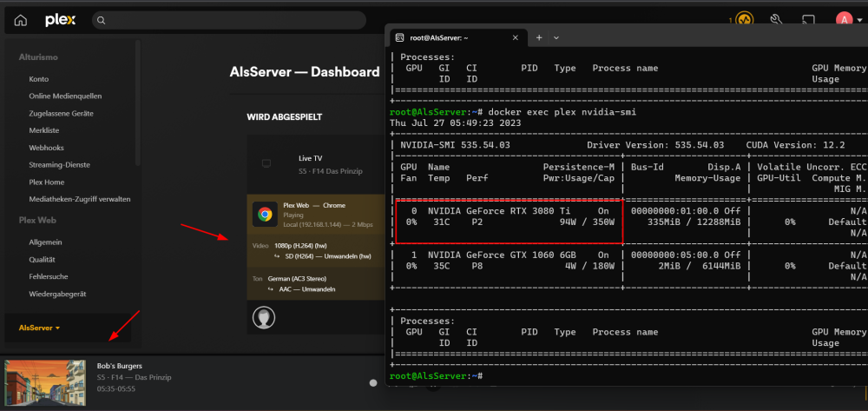This screenshot has height=411, width=868.
Task: Click the Live TV icon in session
Action: point(266,163)
